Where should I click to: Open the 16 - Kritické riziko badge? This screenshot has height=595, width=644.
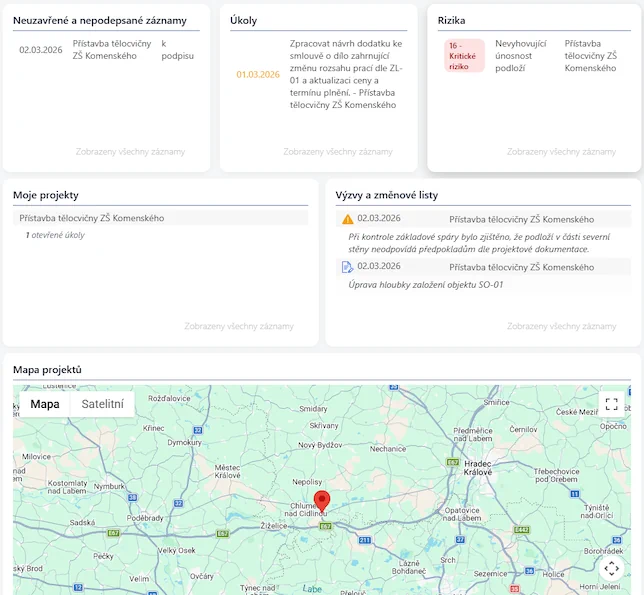coord(463,56)
